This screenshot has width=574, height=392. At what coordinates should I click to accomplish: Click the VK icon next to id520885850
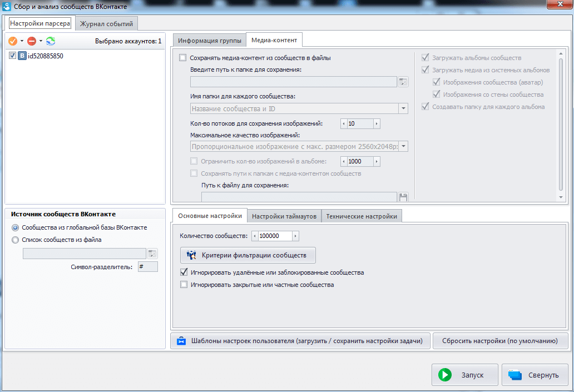coord(22,56)
